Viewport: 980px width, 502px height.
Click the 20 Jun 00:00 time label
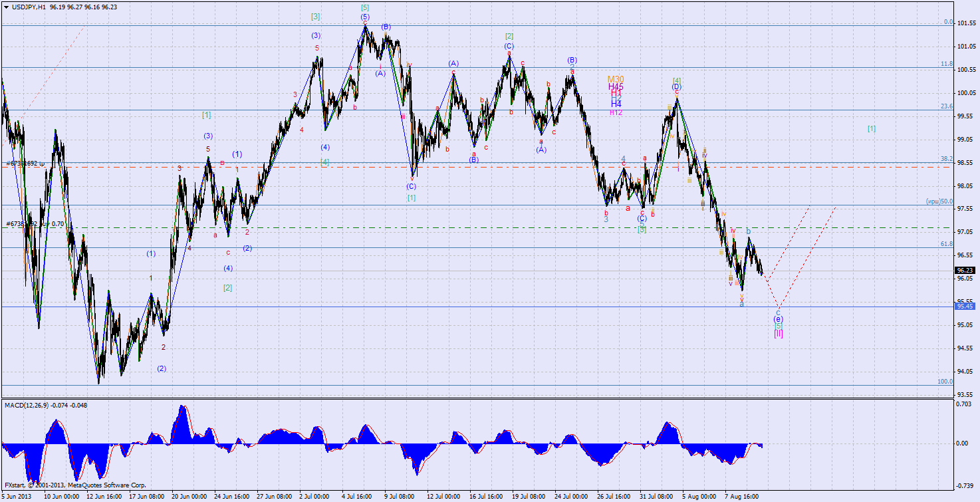point(189,496)
